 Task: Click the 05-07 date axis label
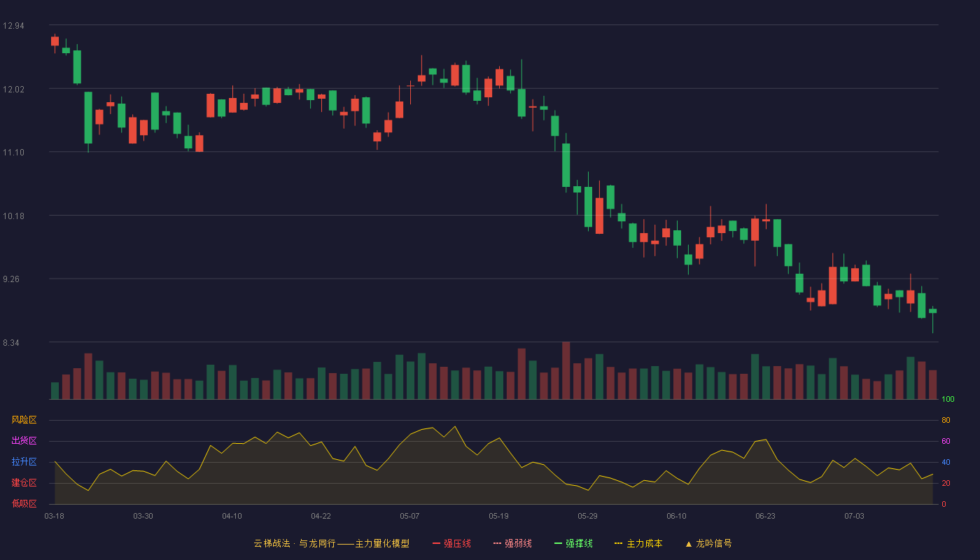[x=409, y=516]
